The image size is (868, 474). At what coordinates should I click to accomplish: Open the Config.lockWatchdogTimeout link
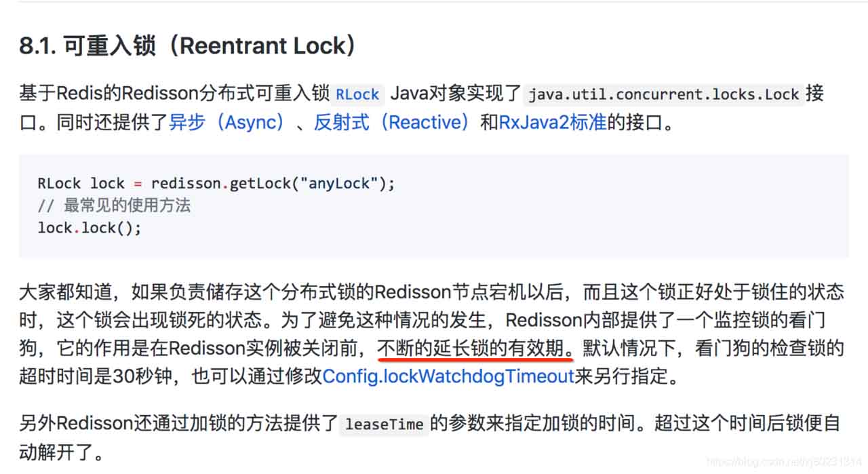448,376
